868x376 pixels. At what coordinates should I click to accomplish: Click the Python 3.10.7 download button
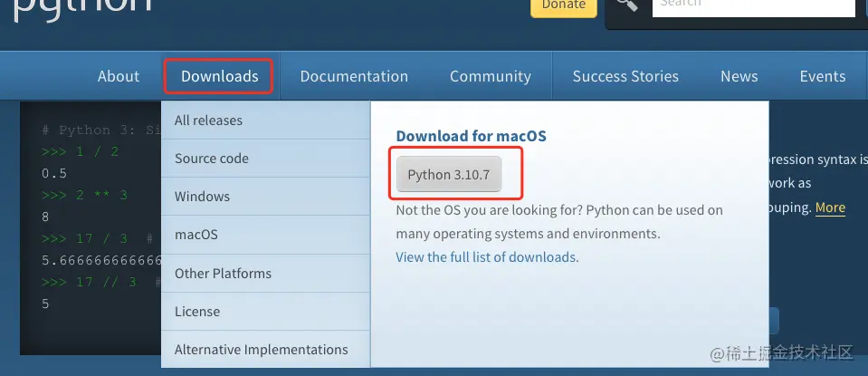tap(449, 175)
